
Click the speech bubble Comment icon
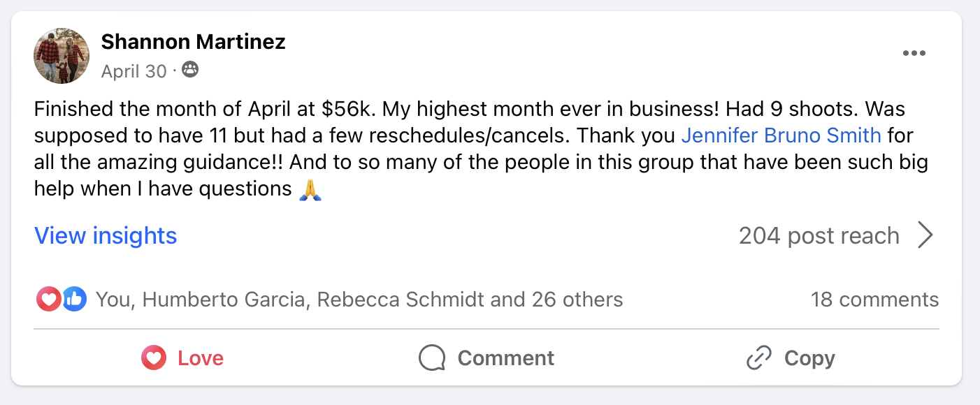(432, 358)
